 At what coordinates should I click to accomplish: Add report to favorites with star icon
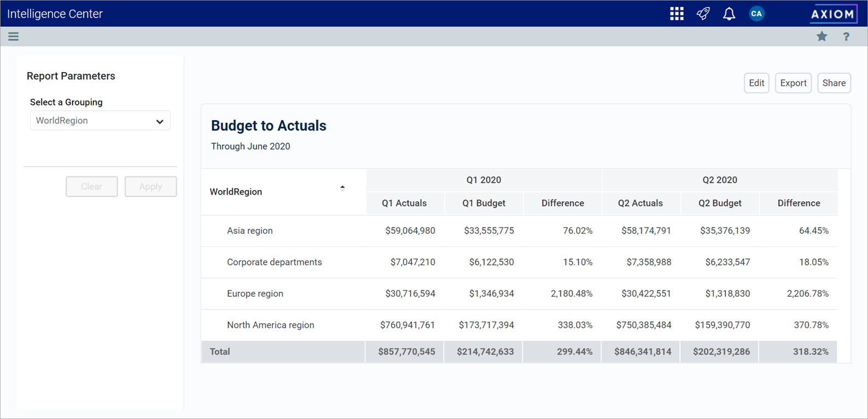[822, 37]
